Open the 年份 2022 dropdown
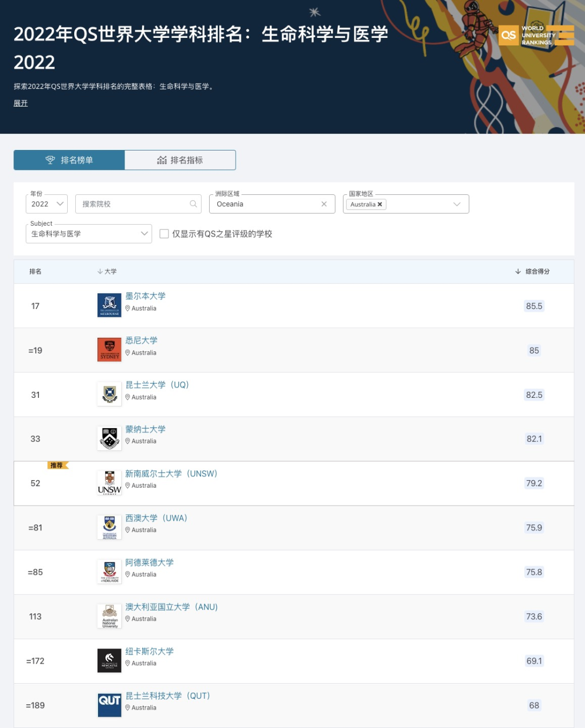 tap(47, 204)
